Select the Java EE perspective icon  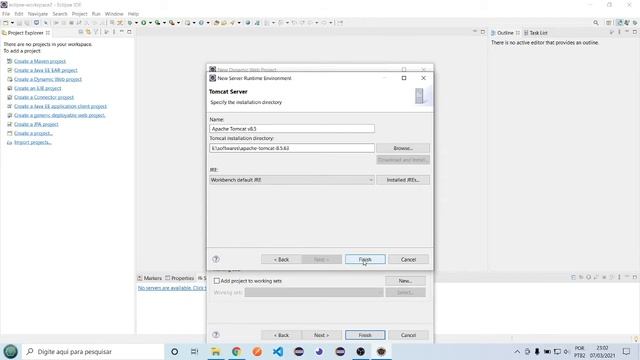tap(619, 23)
